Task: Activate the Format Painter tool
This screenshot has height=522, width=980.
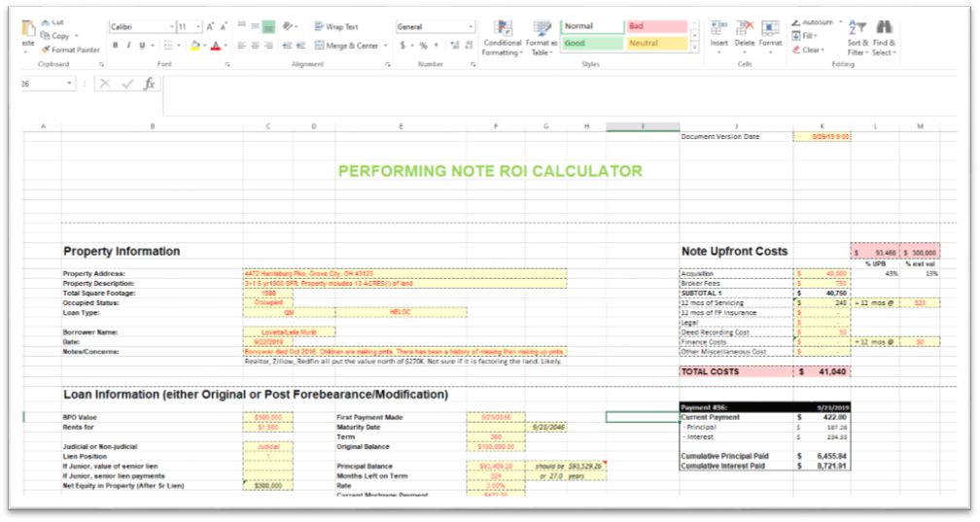Action: [x=70, y=50]
